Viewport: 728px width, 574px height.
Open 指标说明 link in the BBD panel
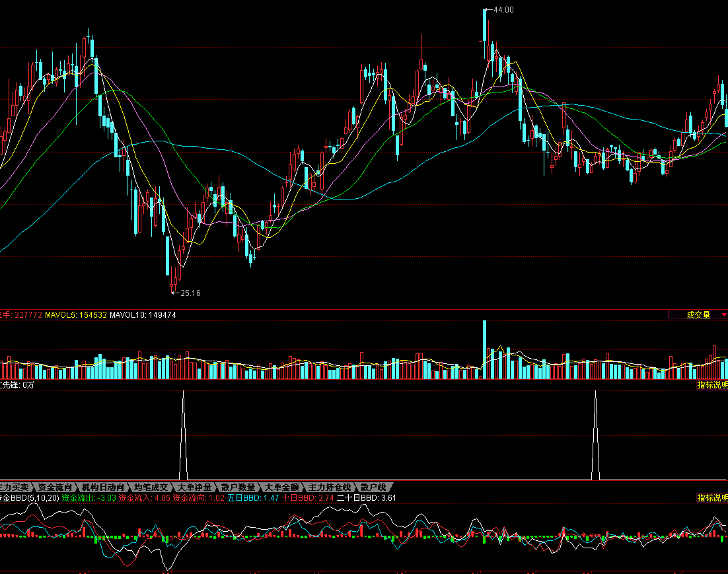[712, 497]
